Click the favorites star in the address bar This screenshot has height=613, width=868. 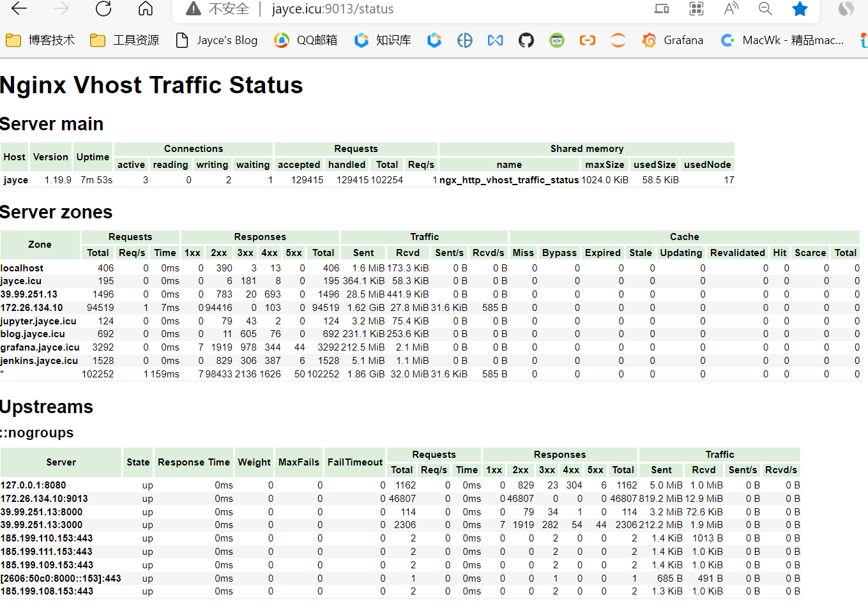point(800,10)
